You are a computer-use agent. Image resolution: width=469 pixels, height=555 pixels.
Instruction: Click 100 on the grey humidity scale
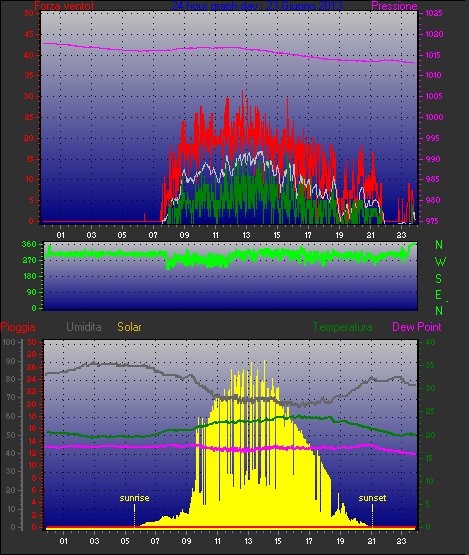[8, 342]
